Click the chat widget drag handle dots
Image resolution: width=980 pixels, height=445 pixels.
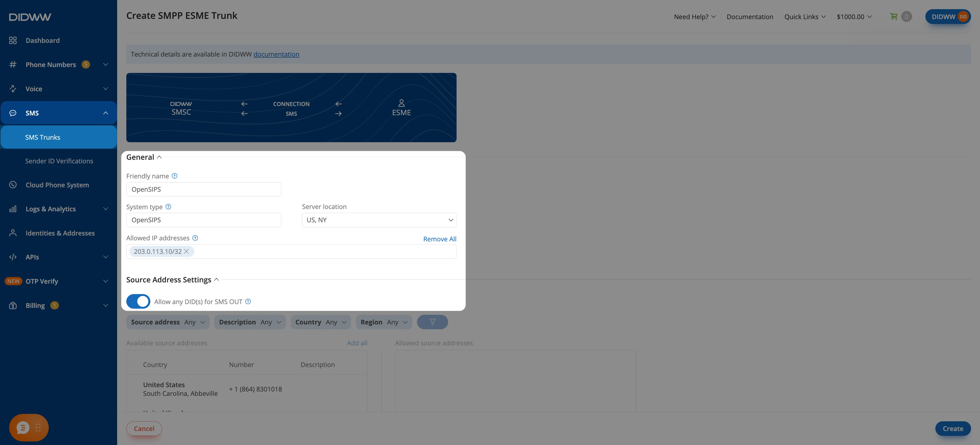(x=38, y=427)
